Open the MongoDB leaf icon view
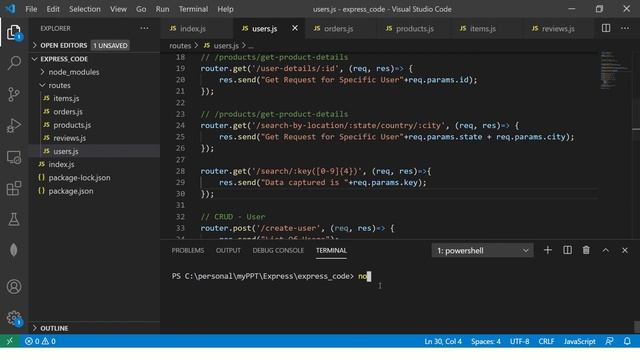 [14, 250]
